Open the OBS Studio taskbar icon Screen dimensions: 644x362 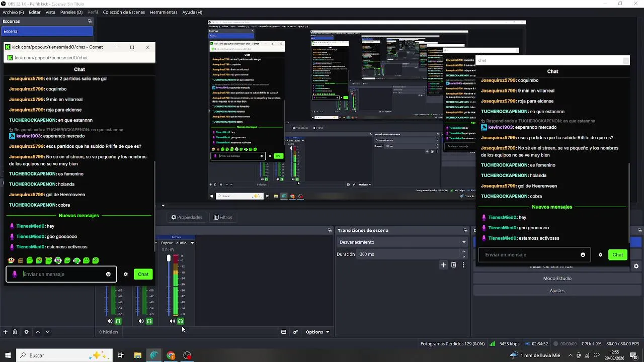point(188,355)
